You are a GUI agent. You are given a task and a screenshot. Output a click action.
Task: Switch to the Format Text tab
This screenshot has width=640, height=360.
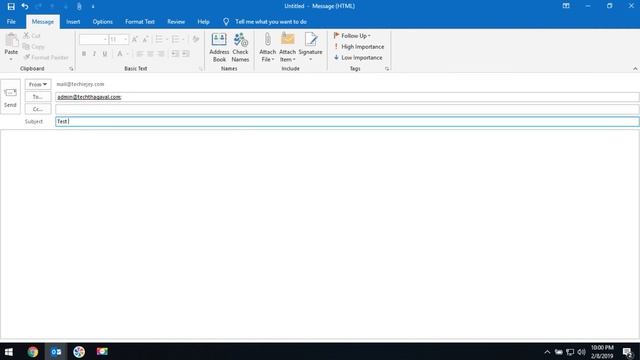coord(140,22)
